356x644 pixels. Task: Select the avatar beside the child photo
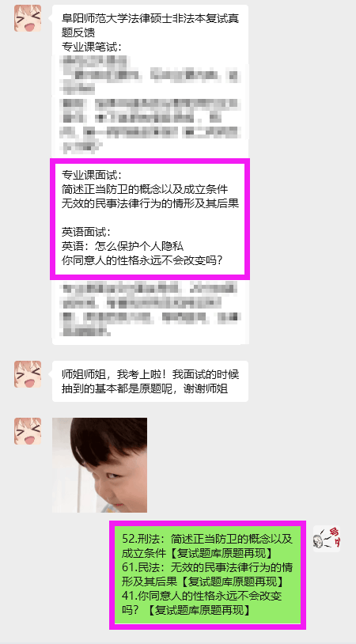(x=28, y=431)
